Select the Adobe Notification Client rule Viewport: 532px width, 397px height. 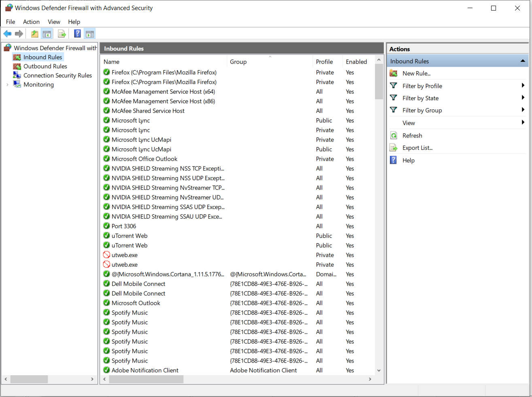[x=238, y=370]
